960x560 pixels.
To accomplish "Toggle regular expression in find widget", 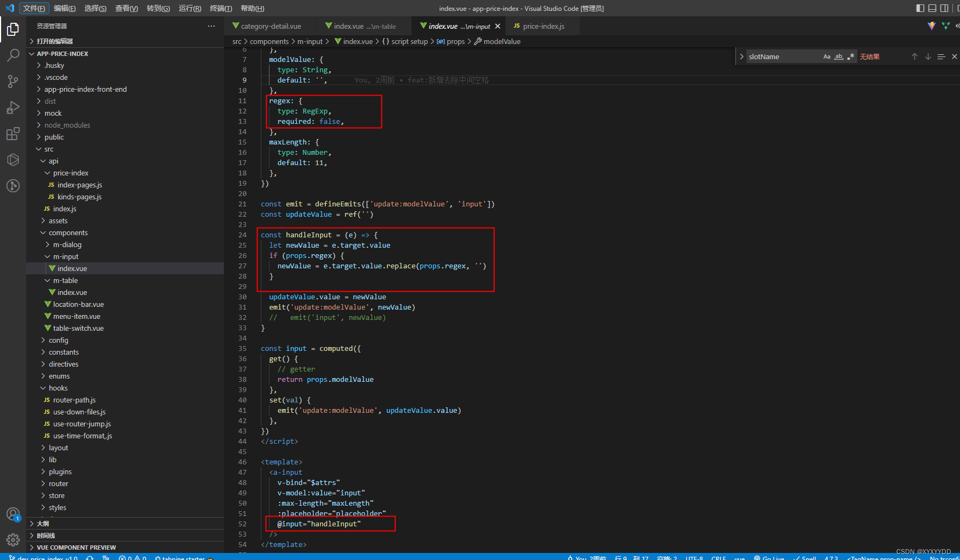I will point(851,56).
